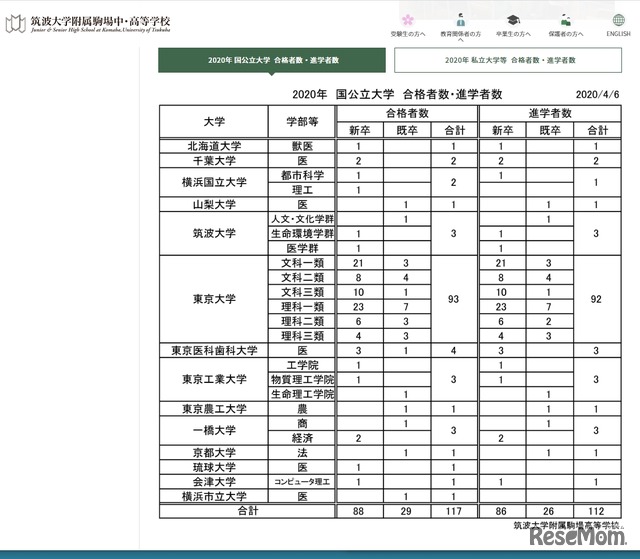Image resolution: width=640 pixels, height=559 pixels.
Task: Select the 京都大学 row name
Action: click(214, 453)
